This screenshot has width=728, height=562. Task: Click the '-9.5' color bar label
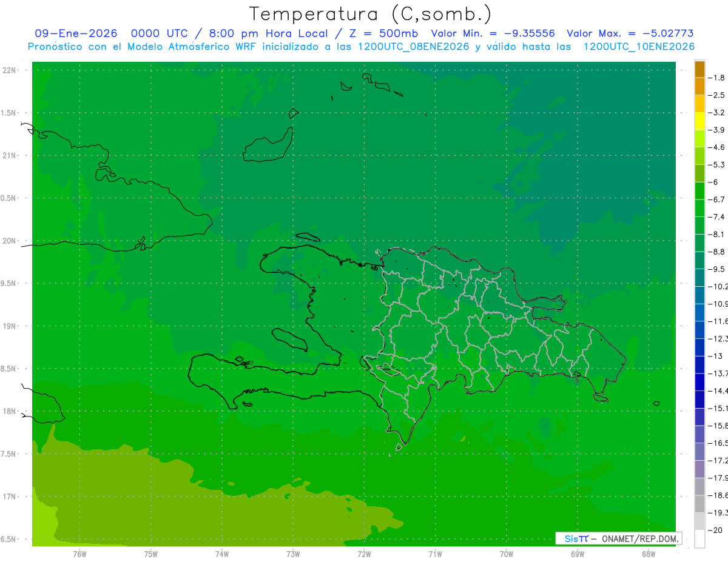pyautogui.click(x=718, y=269)
